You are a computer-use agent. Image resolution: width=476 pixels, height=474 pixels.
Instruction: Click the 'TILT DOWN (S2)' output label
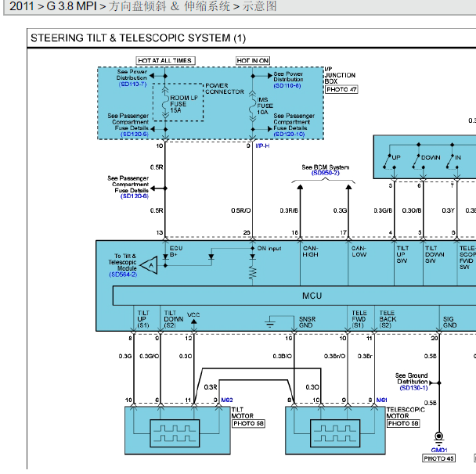point(173,319)
